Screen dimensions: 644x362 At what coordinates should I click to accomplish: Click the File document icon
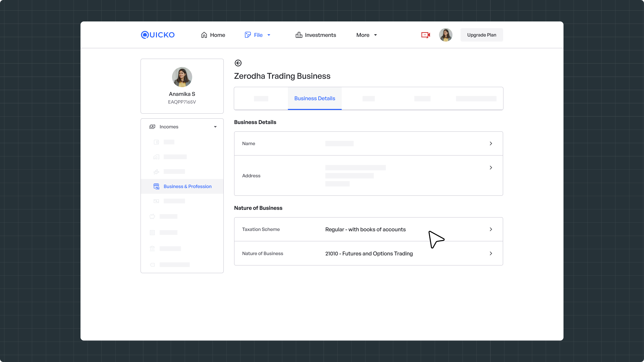pos(248,35)
